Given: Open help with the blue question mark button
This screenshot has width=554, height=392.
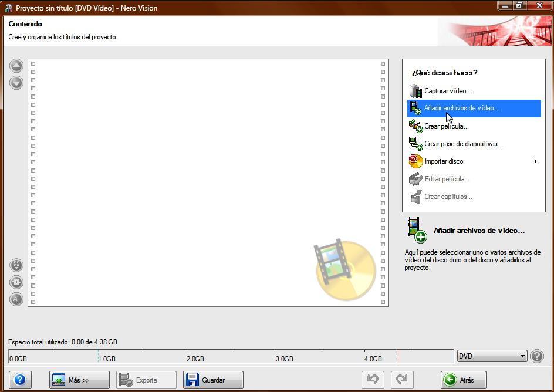Looking at the screenshot, I should point(20,380).
